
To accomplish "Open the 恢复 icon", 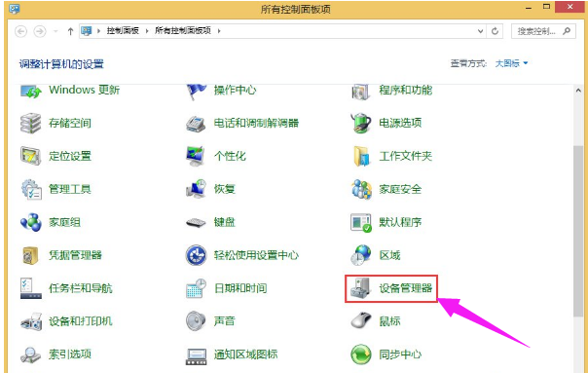I will [196, 189].
